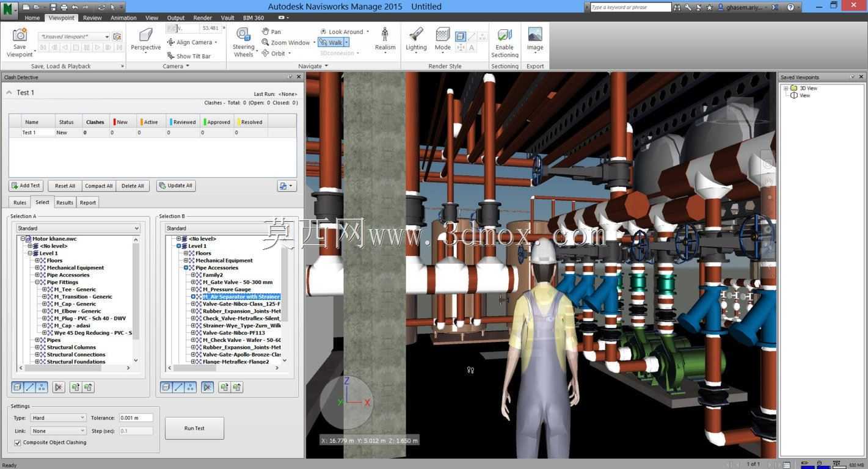This screenshot has width=868, height=469.
Task: Click the Image export icon
Action: tap(535, 35)
